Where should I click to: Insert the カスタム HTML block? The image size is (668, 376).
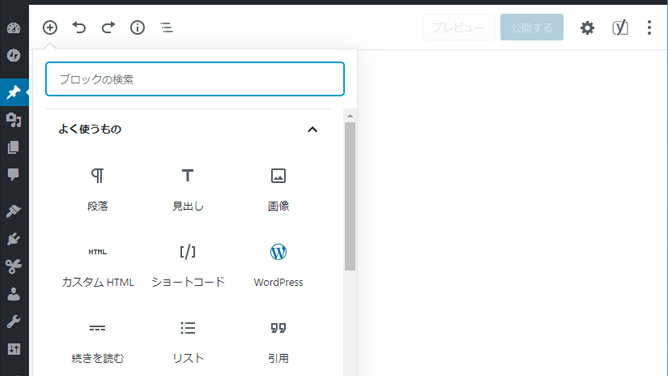pyautogui.click(x=98, y=266)
